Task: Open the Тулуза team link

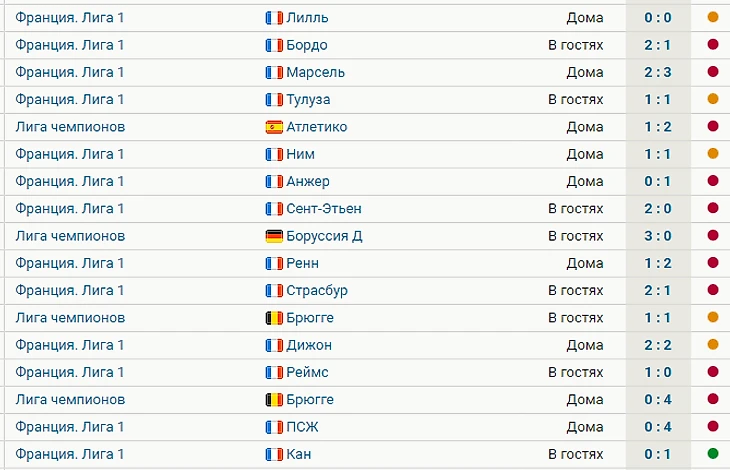Action: (308, 100)
